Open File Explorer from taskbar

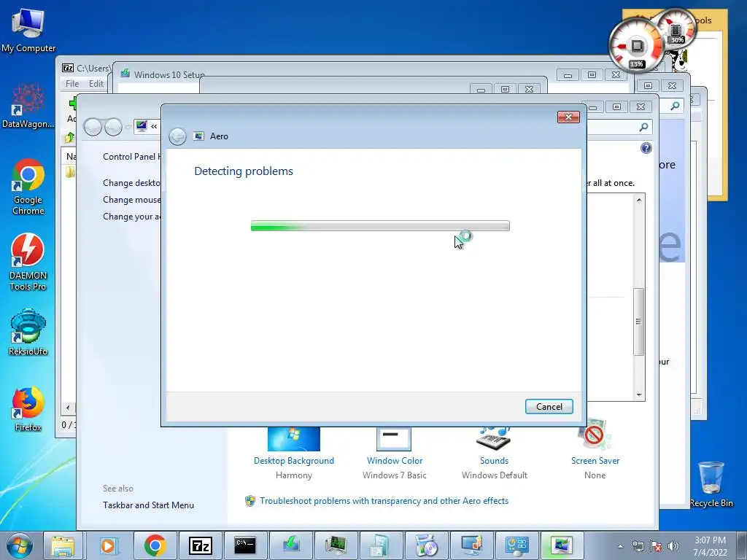coord(63,545)
